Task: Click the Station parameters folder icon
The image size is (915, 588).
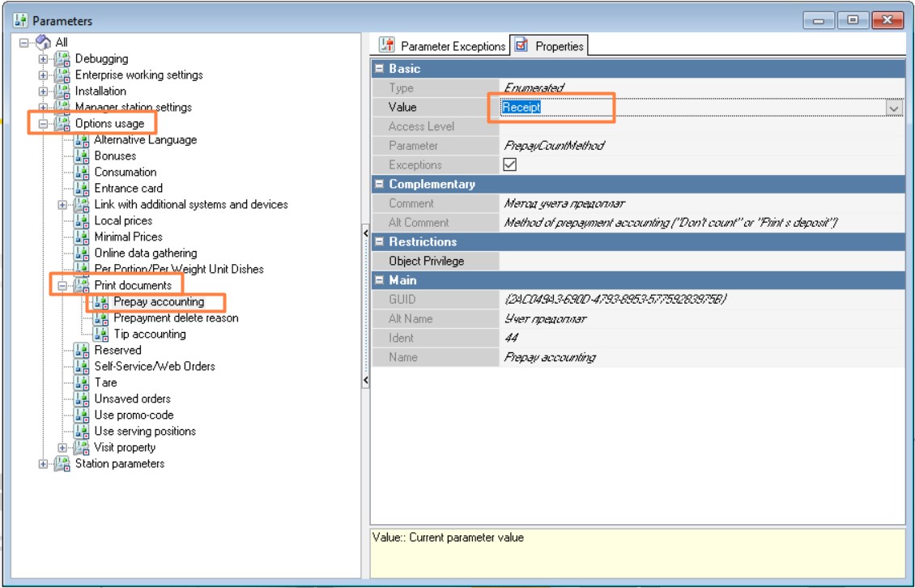Action: [x=62, y=464]
